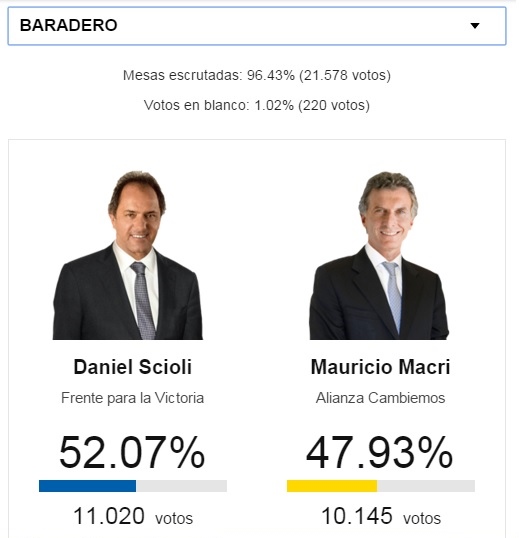Click the 47.93% result figure
Viewport: 519px width, 538px height.
379,452
